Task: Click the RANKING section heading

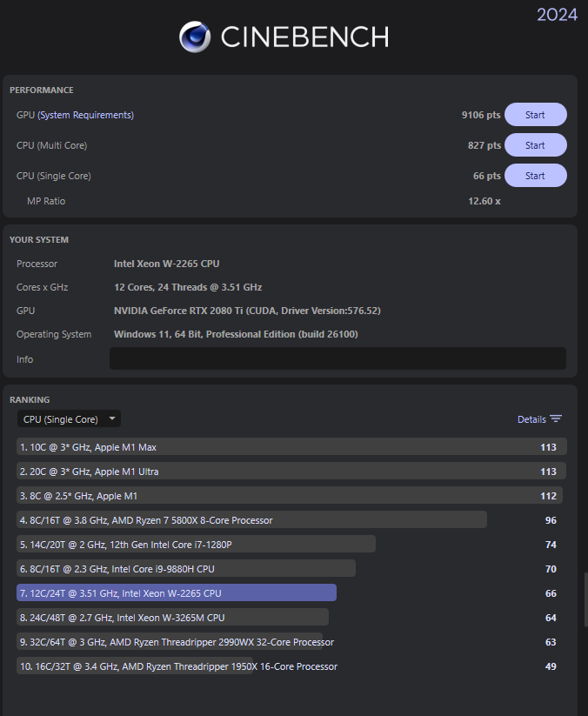Action: click(30, 399)
